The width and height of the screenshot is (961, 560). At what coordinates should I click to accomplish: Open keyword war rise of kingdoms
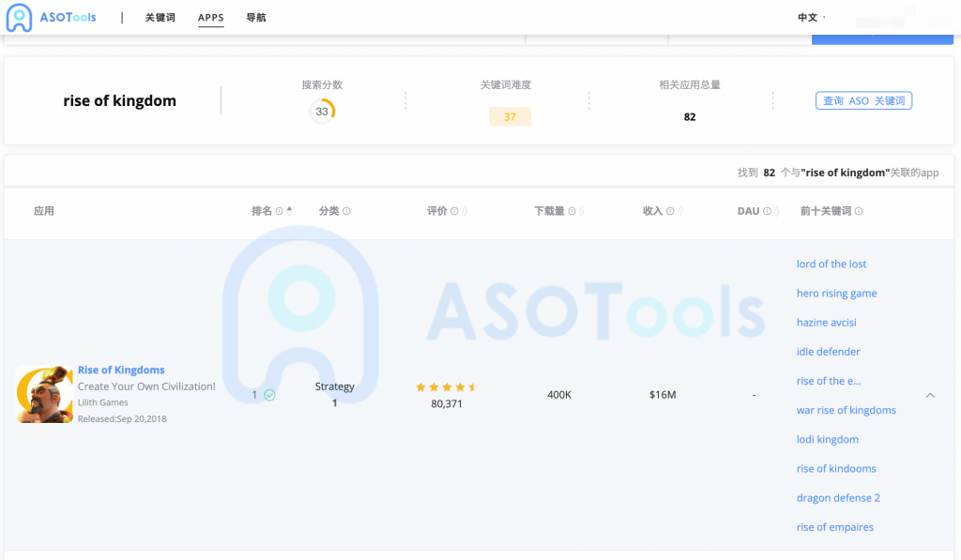pyautogui.click(x=847, y=411)
